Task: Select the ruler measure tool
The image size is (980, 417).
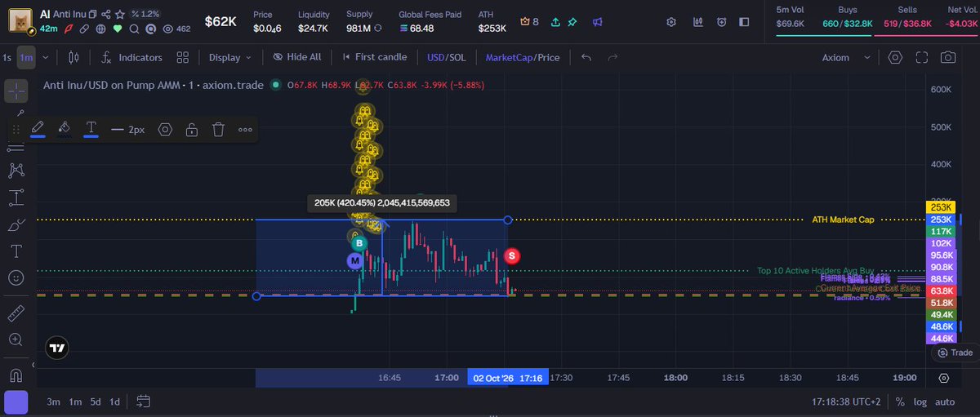Action: 16,313
